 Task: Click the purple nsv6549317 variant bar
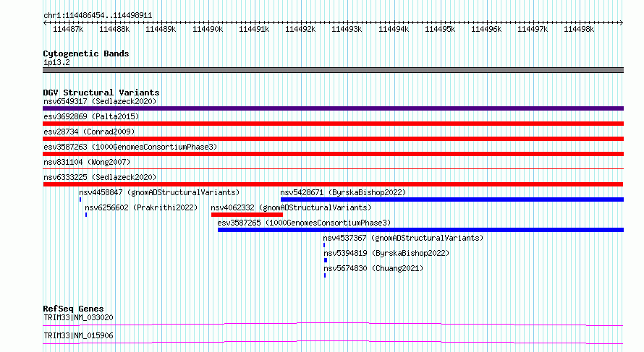click(x=333, y=108)
